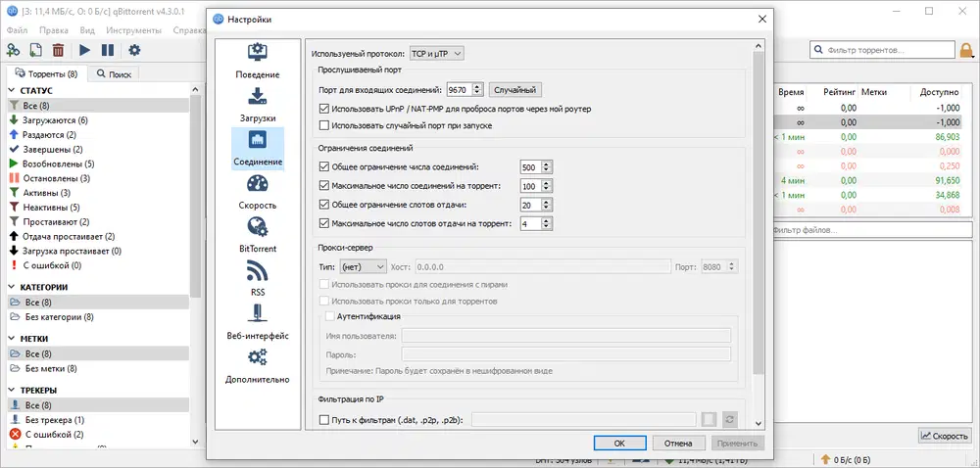This screenshot has width=980, height=468.
Task: Click the pause toolbar icon
Action: click(x=108, y=50)
